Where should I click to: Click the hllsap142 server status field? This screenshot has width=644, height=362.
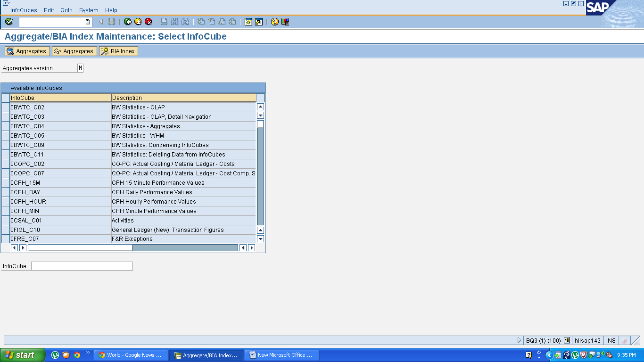tap(587, 340)
